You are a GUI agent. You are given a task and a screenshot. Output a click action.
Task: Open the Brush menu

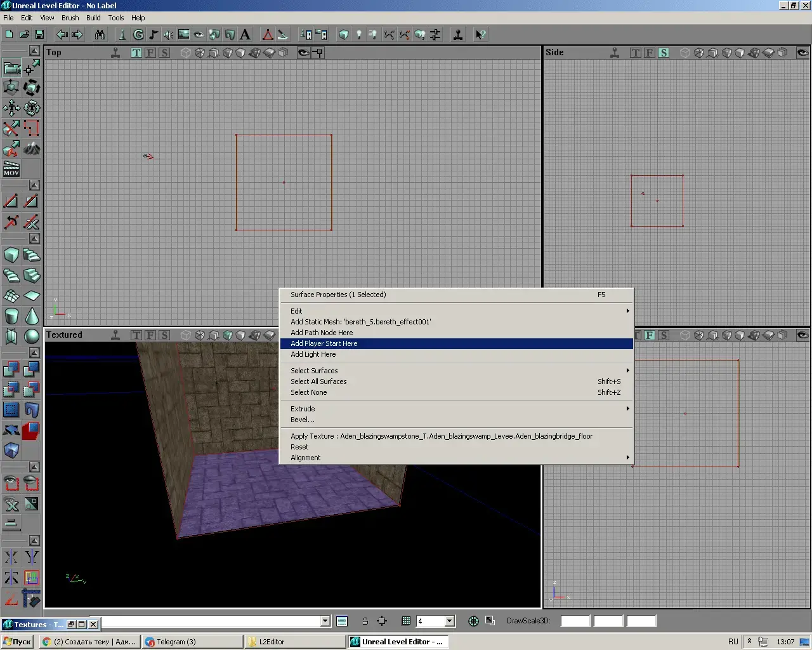click(70, 18)
